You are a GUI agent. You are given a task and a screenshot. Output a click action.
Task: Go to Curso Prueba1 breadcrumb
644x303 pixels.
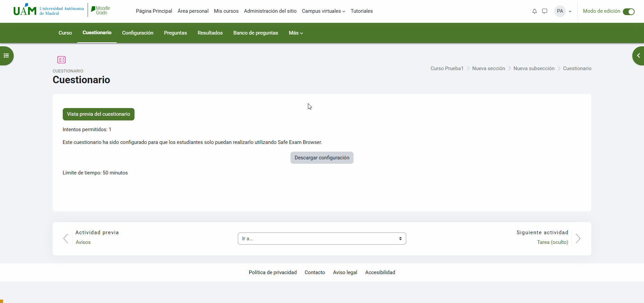pyautogui.click(x=447, y=68)
